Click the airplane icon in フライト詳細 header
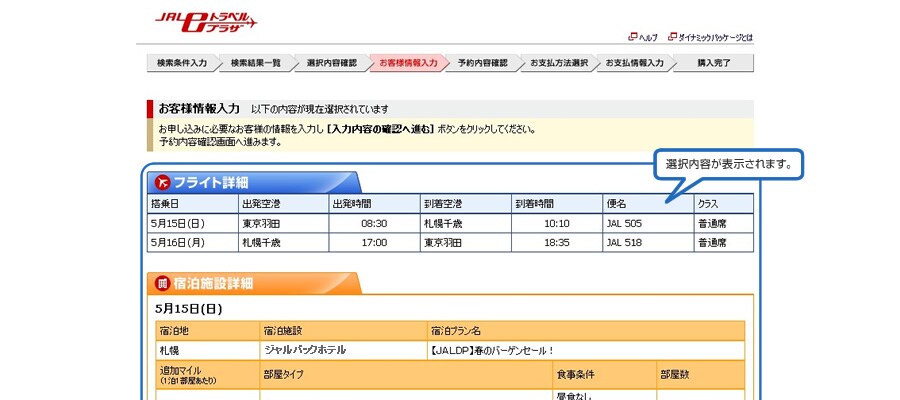Image resolution: width=900 pixels, height=400 pixels. (x=160, y=182)
